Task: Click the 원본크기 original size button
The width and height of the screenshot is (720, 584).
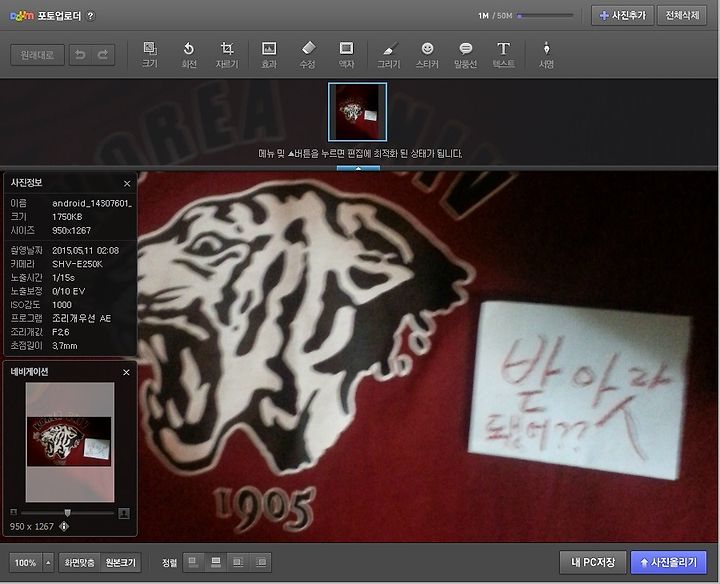Action: click(120, 562)
